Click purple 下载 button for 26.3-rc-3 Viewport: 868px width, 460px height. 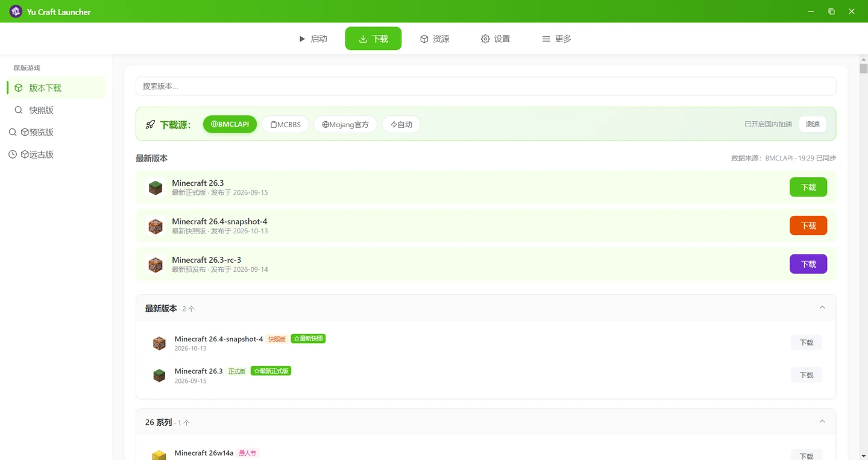tap(808, 264)
